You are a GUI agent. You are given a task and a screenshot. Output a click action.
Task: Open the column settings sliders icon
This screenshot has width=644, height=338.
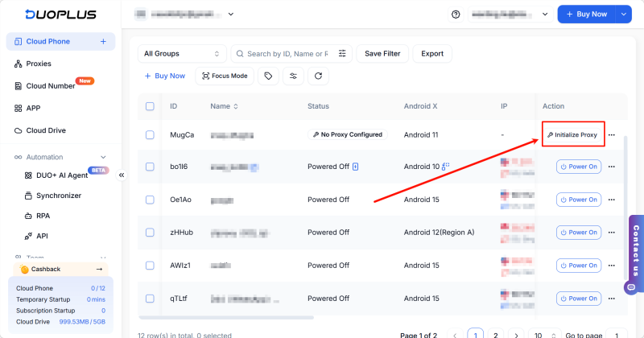[294, 76]
